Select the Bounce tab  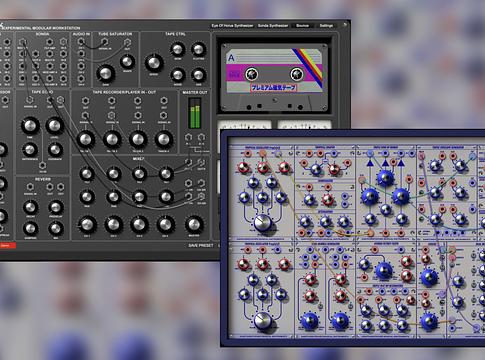point(302,26)
